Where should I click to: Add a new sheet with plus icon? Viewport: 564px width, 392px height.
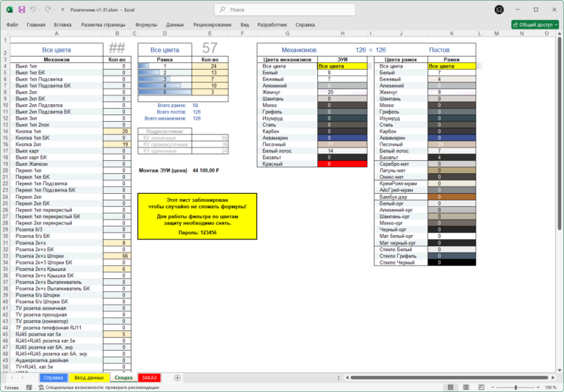point(177,377)
